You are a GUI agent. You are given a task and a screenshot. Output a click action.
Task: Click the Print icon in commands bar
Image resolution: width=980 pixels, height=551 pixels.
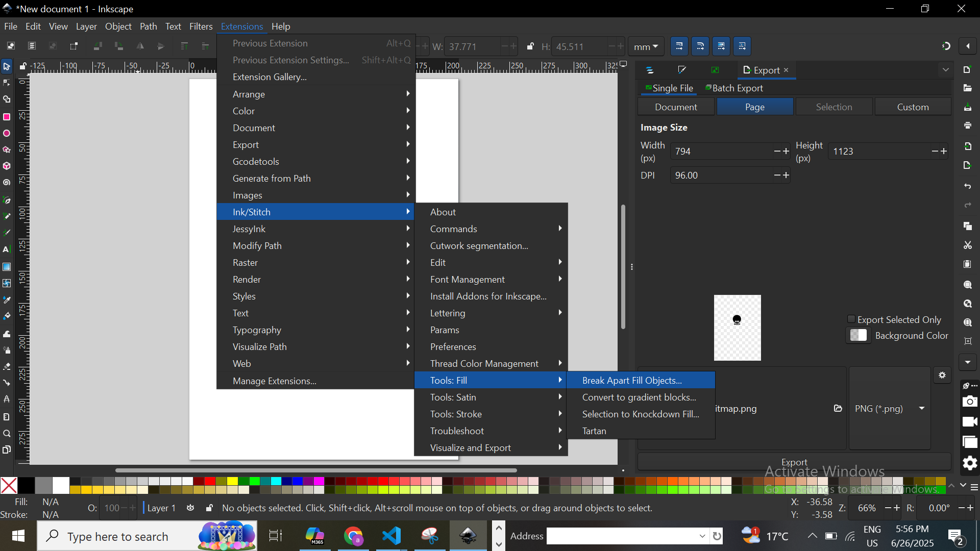coord(968,126)
